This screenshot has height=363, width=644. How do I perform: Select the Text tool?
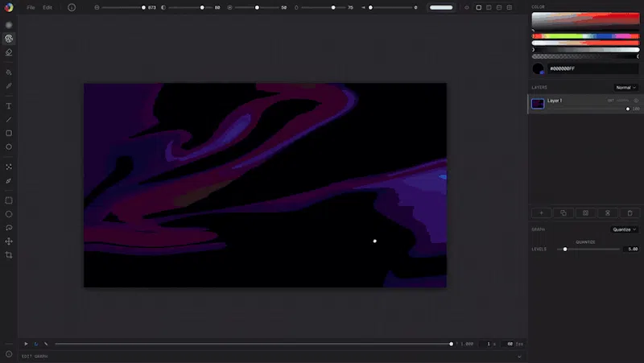(9, 106)
